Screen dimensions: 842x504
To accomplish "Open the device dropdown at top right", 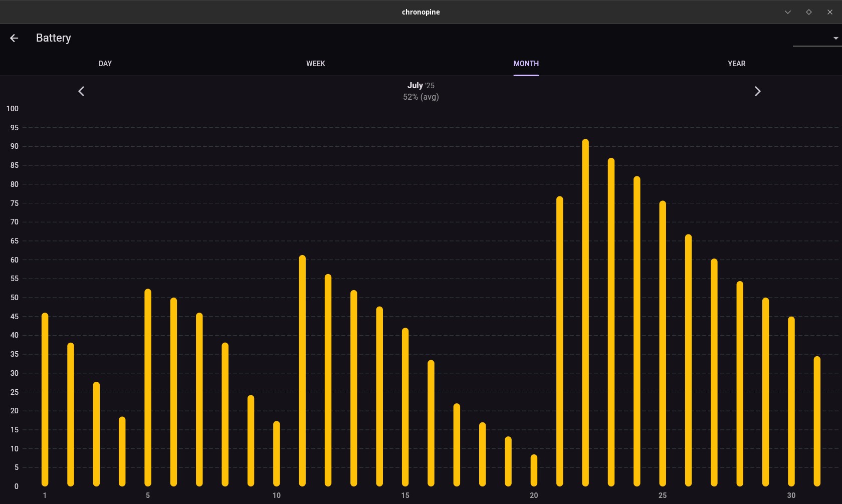I will pos(817,39).
